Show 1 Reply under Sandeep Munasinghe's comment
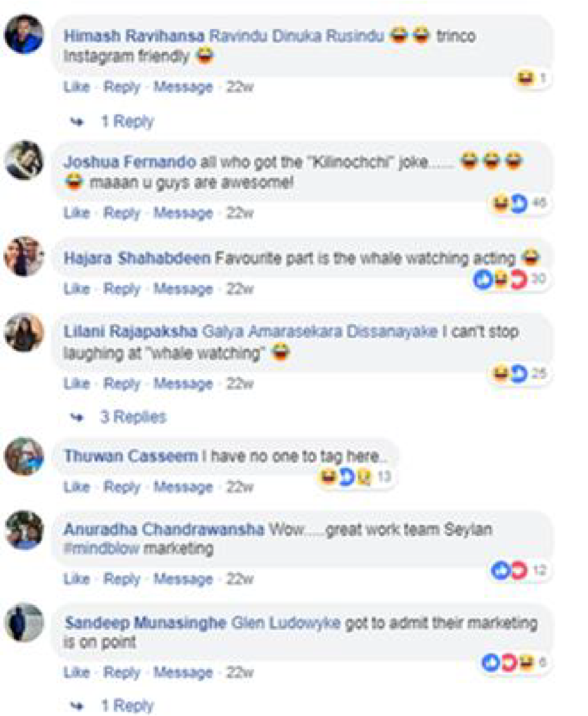Screen dimensions: 588x716 pyautogui.click(x=127, y=705)
